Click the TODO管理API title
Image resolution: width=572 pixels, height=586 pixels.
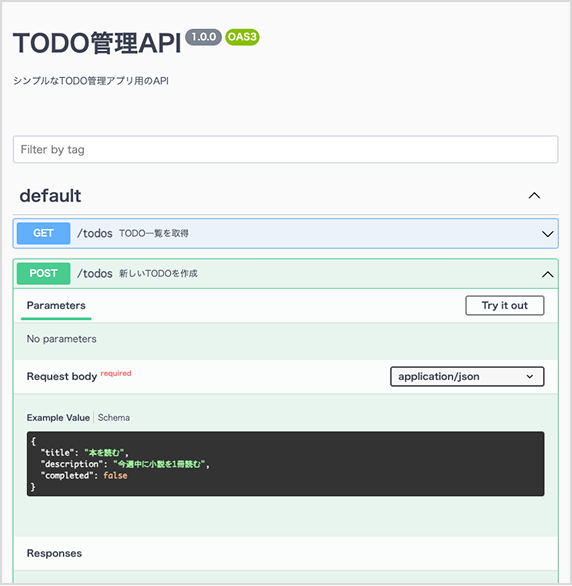(x=97, y=43)
